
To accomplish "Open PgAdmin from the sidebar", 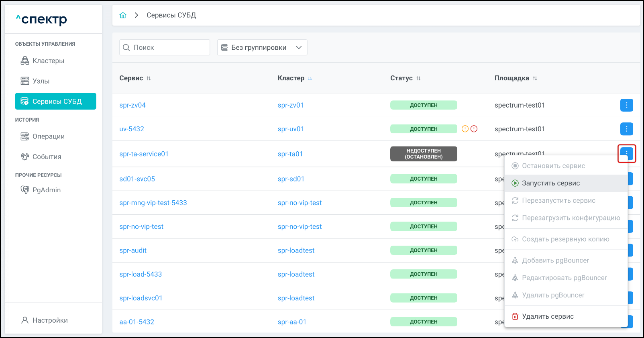I will 46,190.
